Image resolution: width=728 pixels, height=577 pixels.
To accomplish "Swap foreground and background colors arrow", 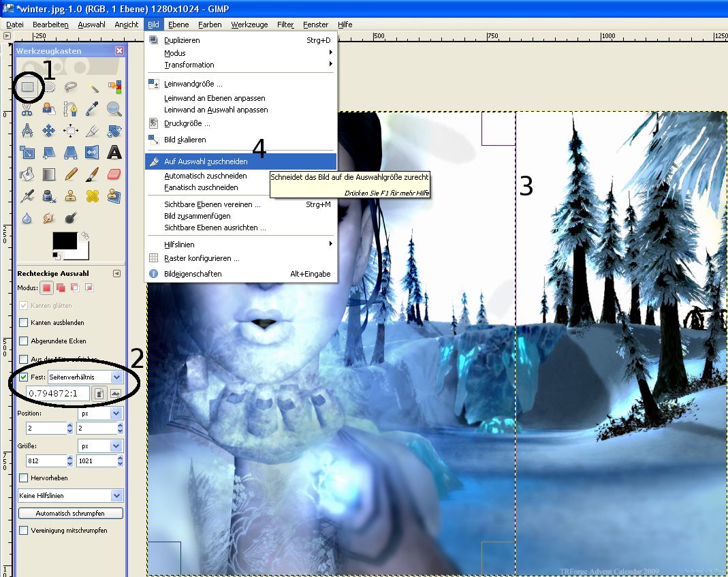I will 85,236.
